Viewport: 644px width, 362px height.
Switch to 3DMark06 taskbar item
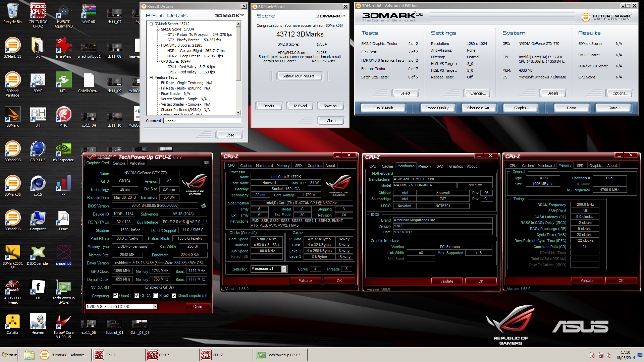pos(65,355)
